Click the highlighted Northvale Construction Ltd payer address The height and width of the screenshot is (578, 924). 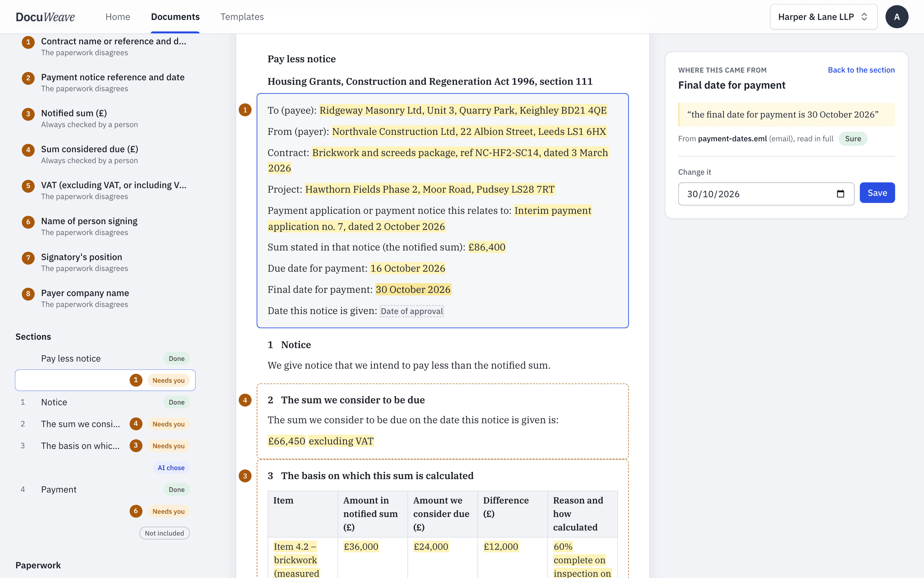tap(469, 131)
